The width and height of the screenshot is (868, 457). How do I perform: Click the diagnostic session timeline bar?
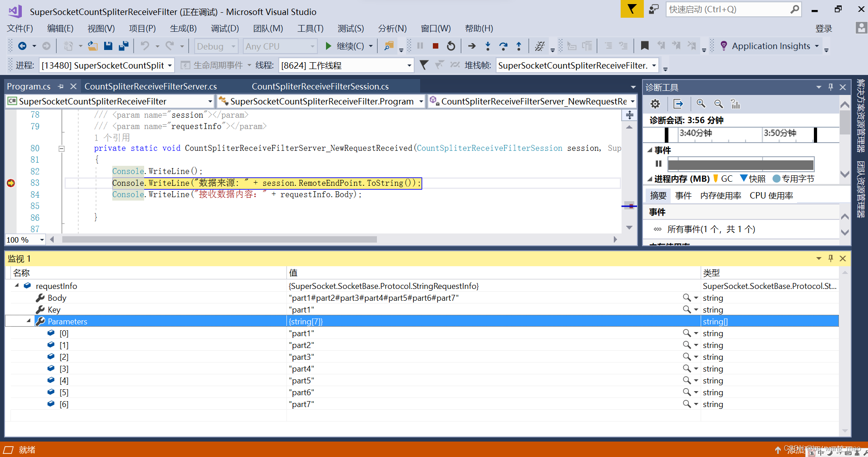(x=741, y=134)
